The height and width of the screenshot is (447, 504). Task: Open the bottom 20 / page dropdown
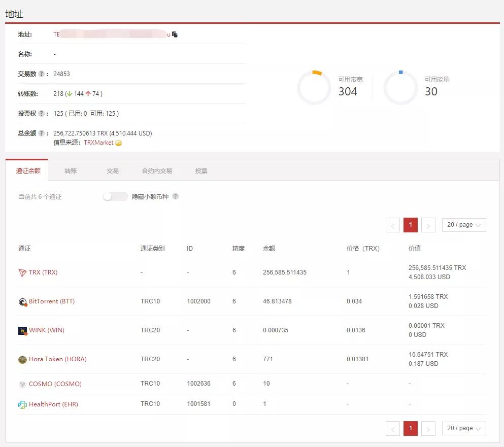tap(464, 428)
